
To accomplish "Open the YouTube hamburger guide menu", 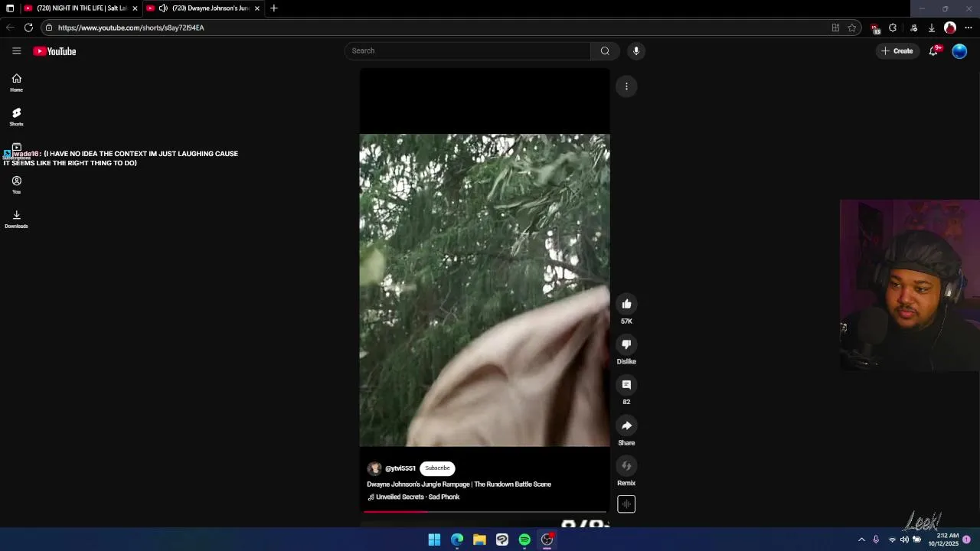I will tap(16, 51).
